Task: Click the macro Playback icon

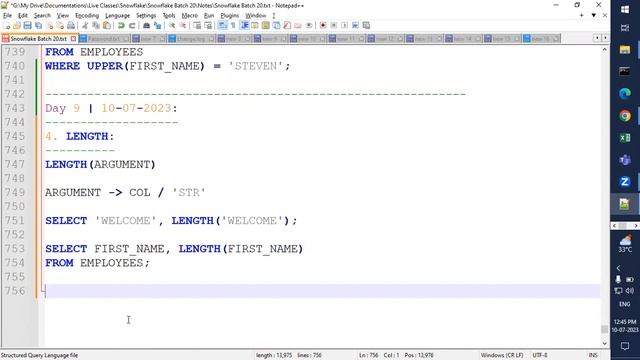Action: (344, 25)
